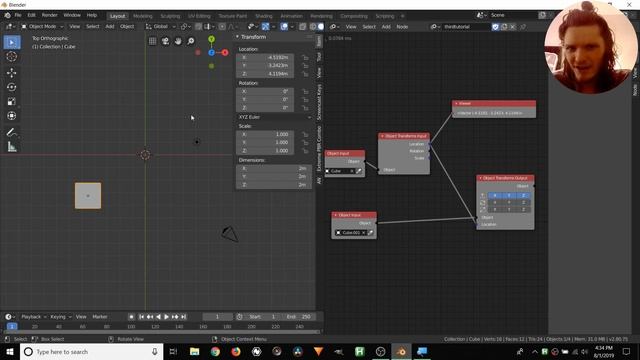This screenshot has height=360, width=640.
Task: Toggle lock on Location X
Action: click(x=305, y=58)
